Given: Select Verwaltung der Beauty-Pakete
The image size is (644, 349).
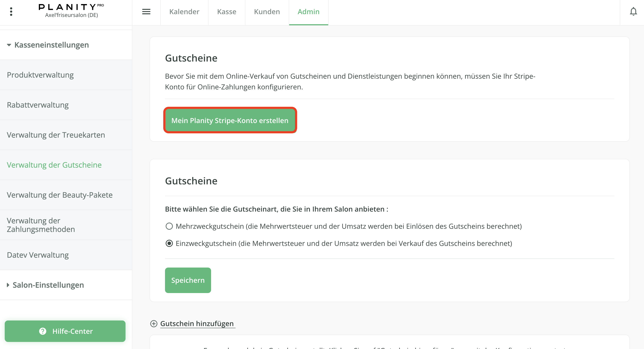Looking at the screenshot, I should pyautogui.click(x=59, y=195).
